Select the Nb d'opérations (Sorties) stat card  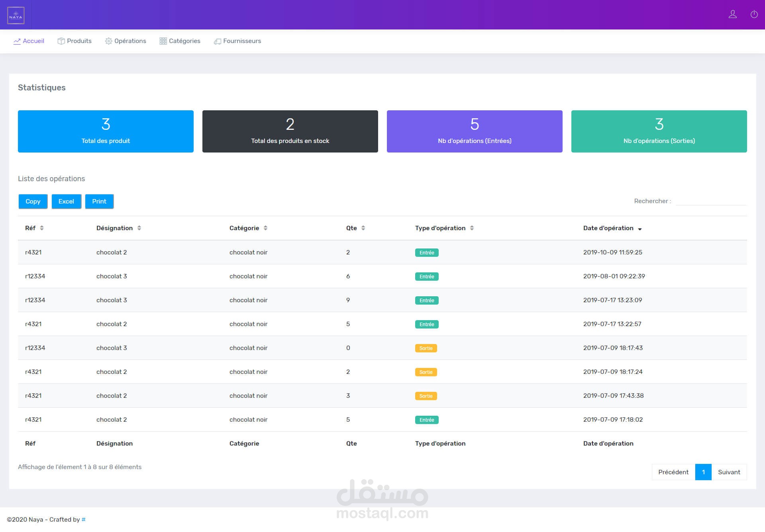(659, 131)
